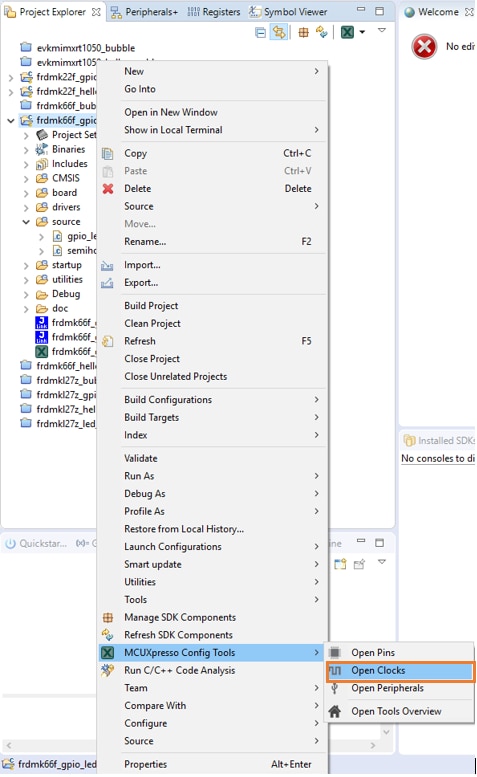Choose Clean Project
This screenshot has width=477, height=777.
tap(212, 324)
